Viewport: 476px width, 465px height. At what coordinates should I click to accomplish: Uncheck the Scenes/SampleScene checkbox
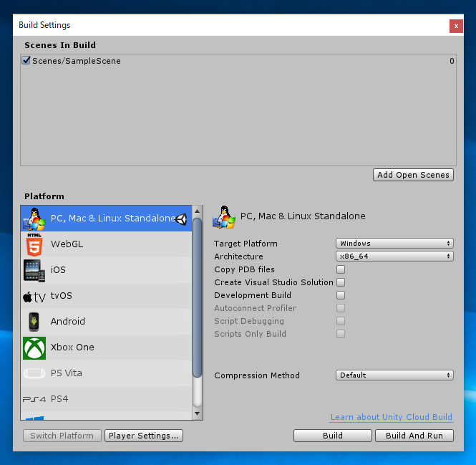[26, 60]
